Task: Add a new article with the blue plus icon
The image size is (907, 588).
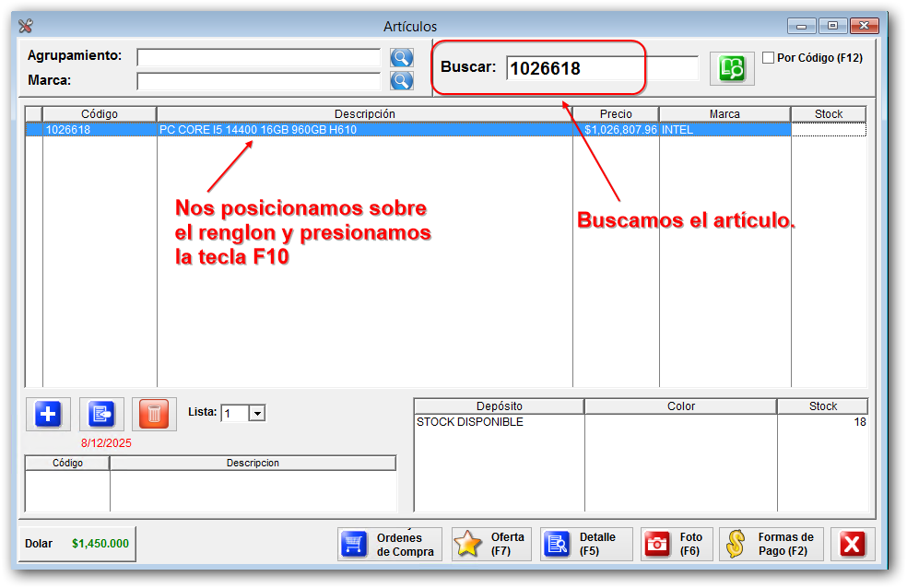Action: click(47, 414)
